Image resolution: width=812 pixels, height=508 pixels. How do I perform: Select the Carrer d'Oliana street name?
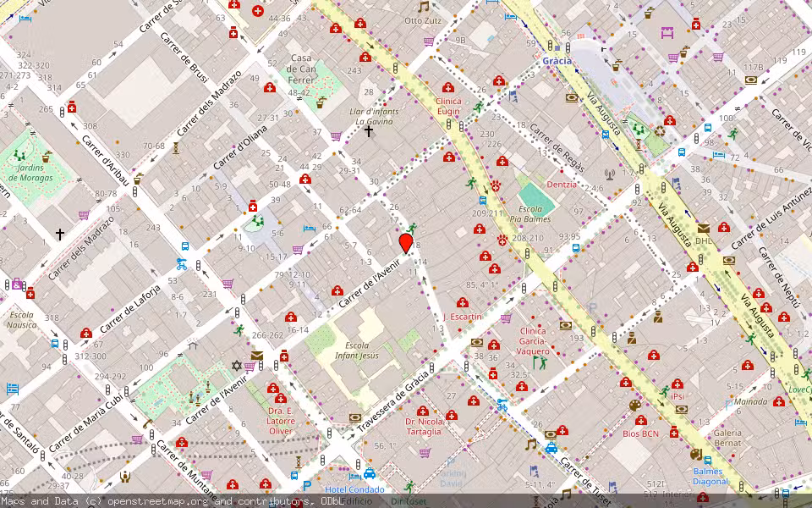[240, 147]
